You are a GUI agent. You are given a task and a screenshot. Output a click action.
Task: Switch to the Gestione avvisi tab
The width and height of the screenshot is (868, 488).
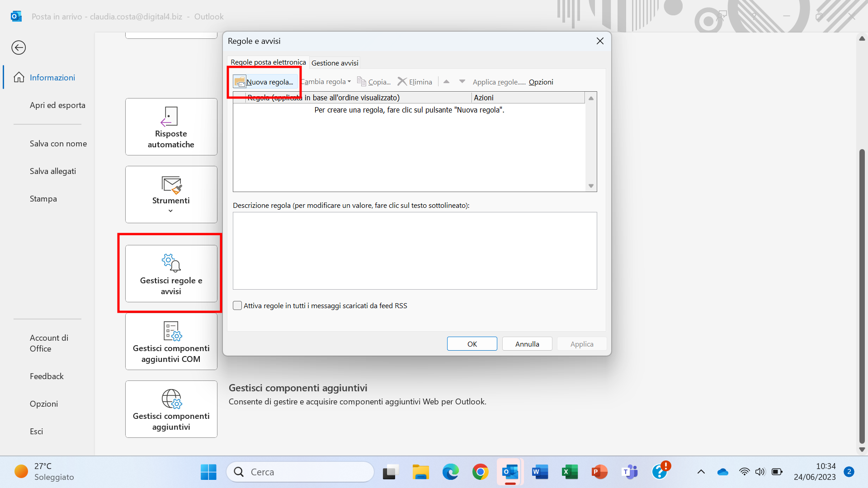335,63
